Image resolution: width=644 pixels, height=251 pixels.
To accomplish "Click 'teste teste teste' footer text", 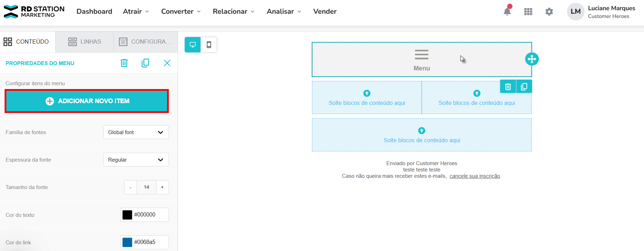I will [422, 170].
